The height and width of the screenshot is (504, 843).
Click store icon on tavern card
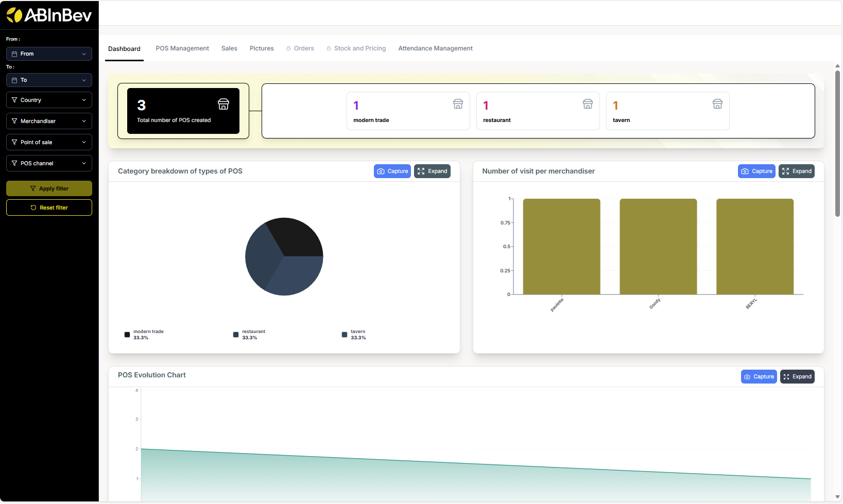(x=717, y=104)
